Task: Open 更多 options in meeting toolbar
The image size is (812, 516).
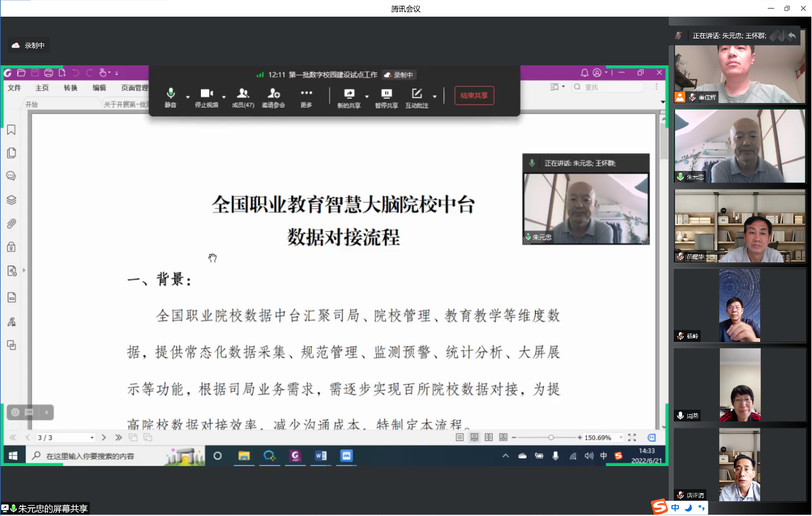Action: 306,97
